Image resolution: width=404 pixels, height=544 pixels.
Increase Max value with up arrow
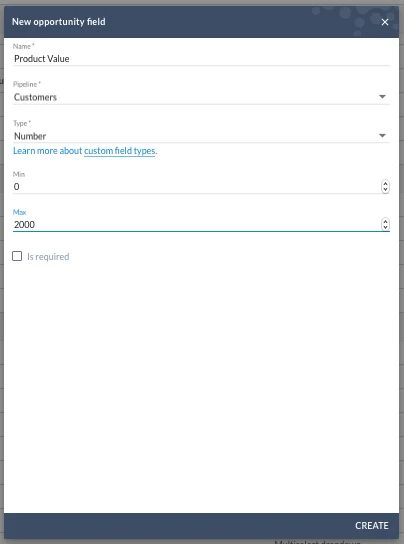pyautogui.click(x=385, y=221)
